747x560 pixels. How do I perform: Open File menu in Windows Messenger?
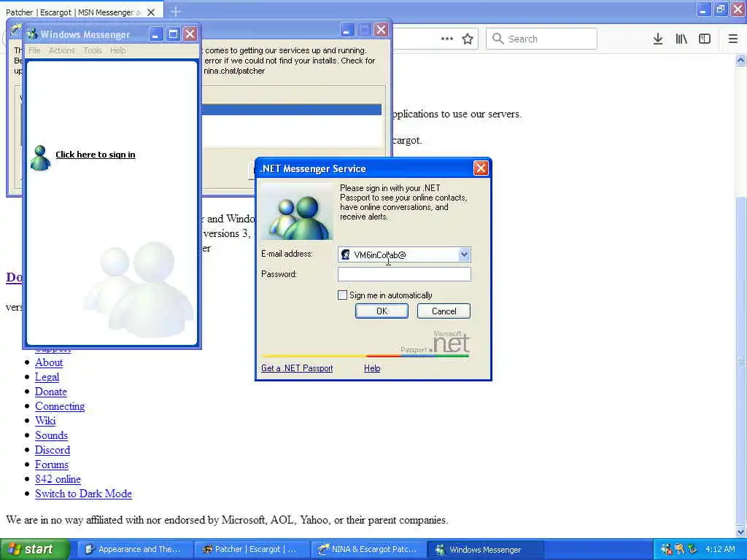(x=34, y=50)
